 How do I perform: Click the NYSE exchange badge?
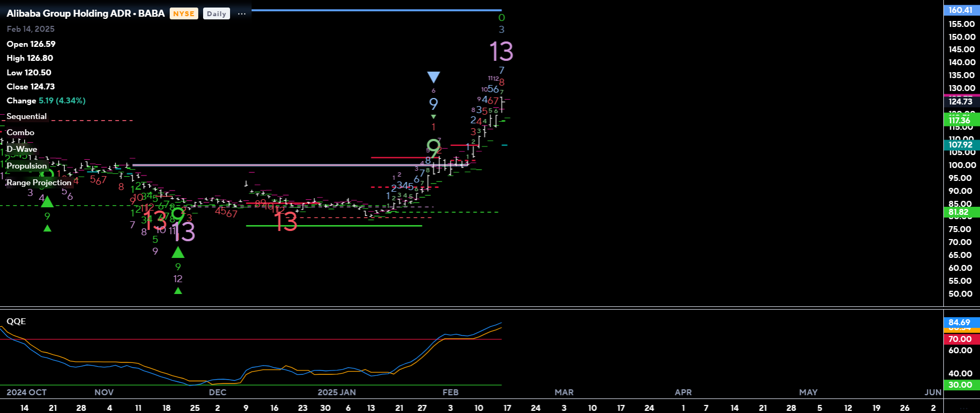(x=184, y=14)
